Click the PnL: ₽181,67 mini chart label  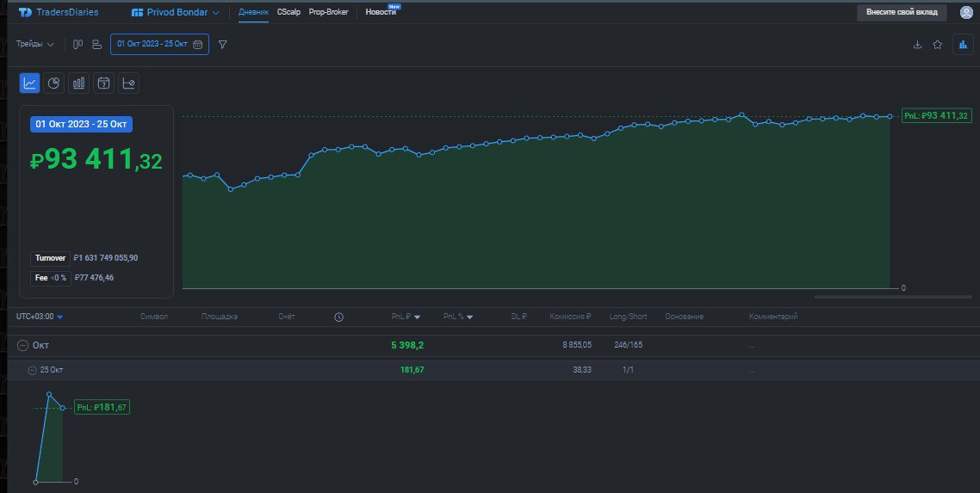click(102, 408)
